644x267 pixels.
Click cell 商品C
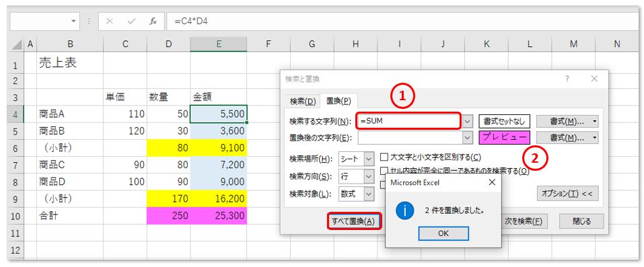(x=70, y=165)
